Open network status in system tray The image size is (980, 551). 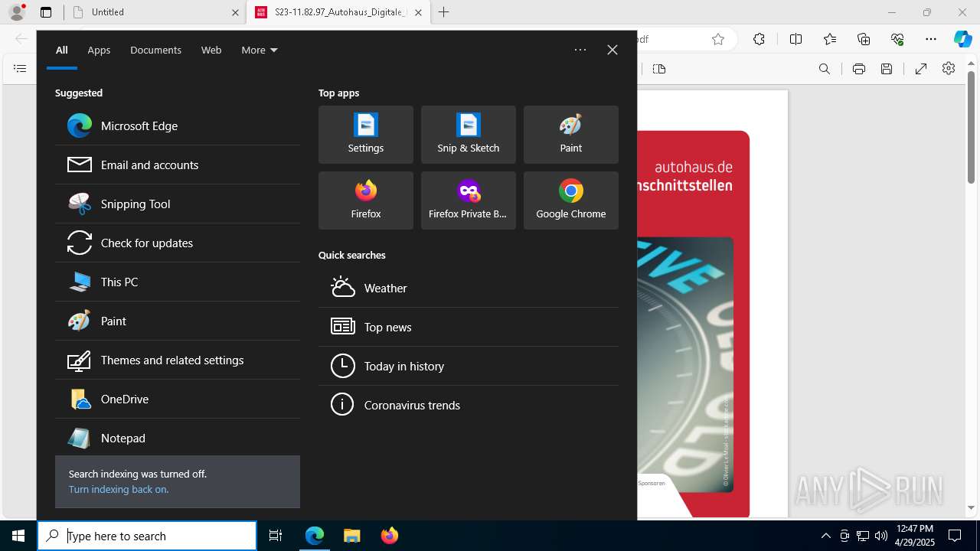click(863, 536)
